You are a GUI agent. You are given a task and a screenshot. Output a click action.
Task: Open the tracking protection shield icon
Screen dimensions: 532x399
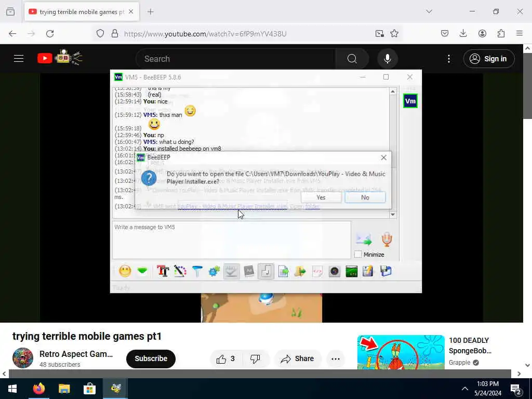coord(100,34)
